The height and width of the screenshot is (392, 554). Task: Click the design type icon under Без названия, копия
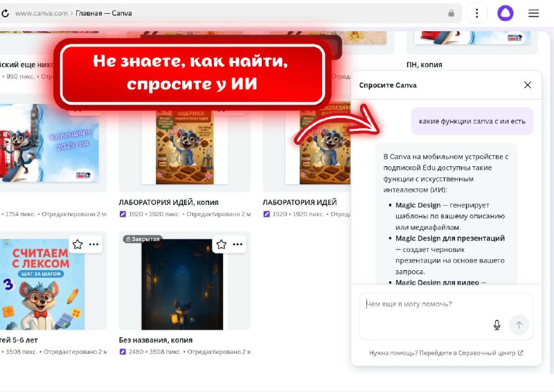coord(123,352)
